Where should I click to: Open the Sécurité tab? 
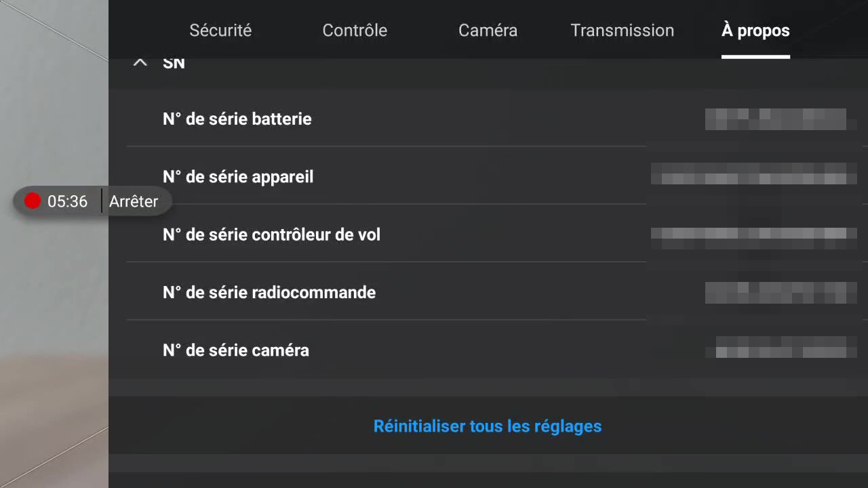click(x=220, y=30)
